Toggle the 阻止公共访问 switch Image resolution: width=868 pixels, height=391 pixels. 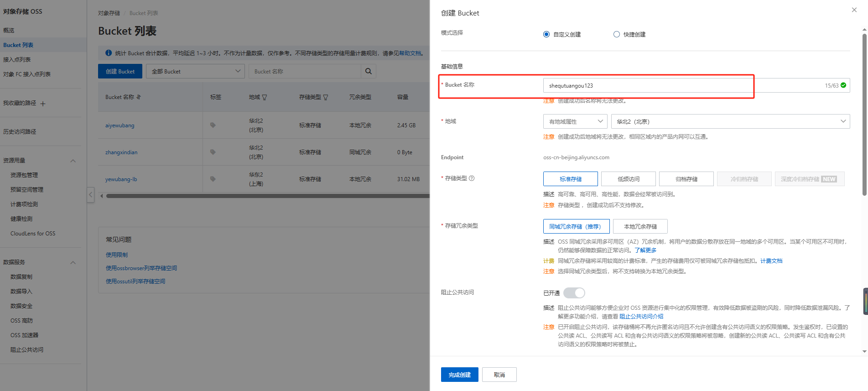[574, 293]
